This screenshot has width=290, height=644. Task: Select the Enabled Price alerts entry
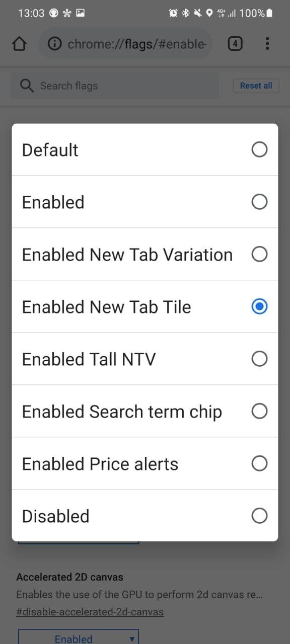pos(145,463)
